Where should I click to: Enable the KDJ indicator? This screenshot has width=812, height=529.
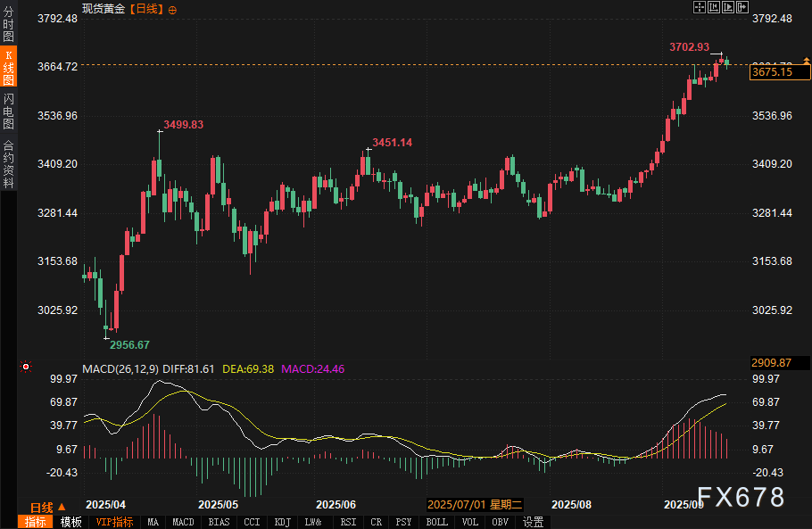coord(283,522)
